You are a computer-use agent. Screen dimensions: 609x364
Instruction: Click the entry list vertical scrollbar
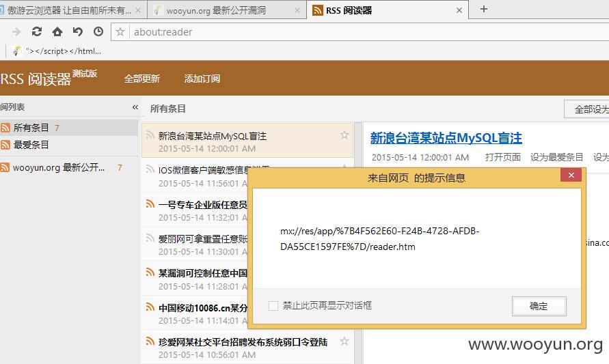358,243
